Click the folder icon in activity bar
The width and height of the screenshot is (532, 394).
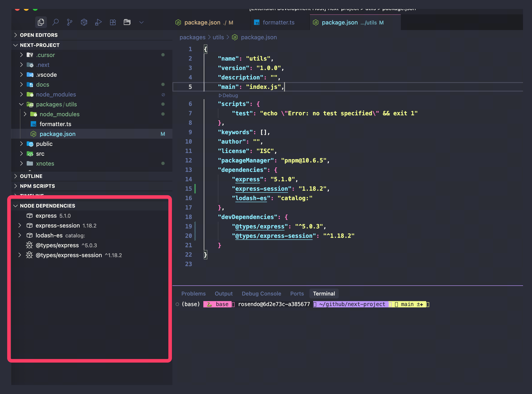click(x=127, y=22)
